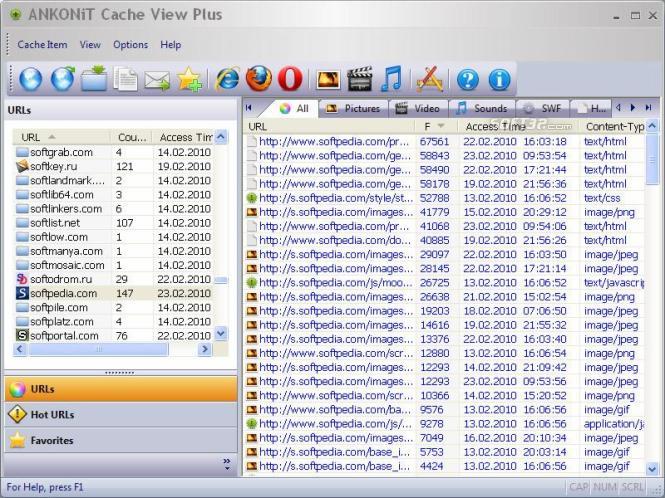
Task: Switch to the All tab
Action: (x=293, y=109)
